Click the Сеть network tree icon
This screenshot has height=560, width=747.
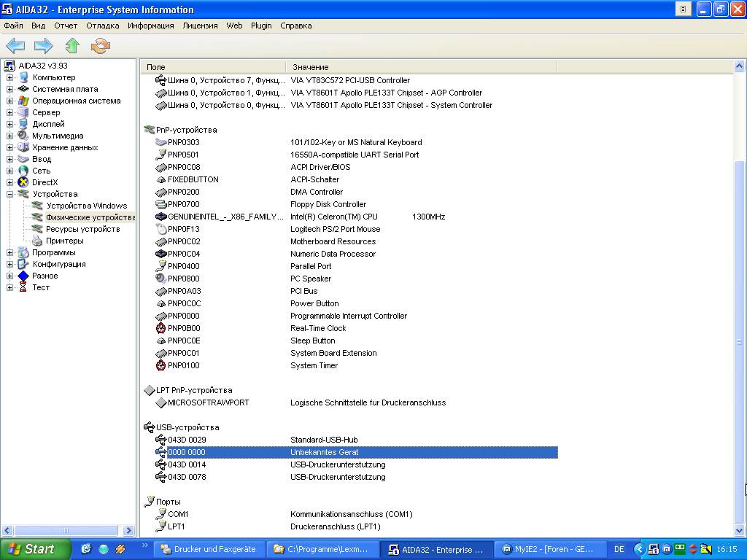(x=23, y=171)
